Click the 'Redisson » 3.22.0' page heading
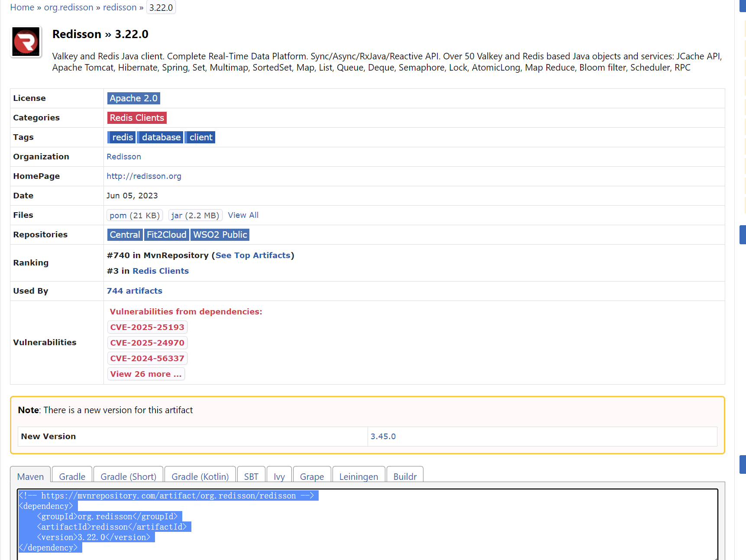 tap(100, 34)
